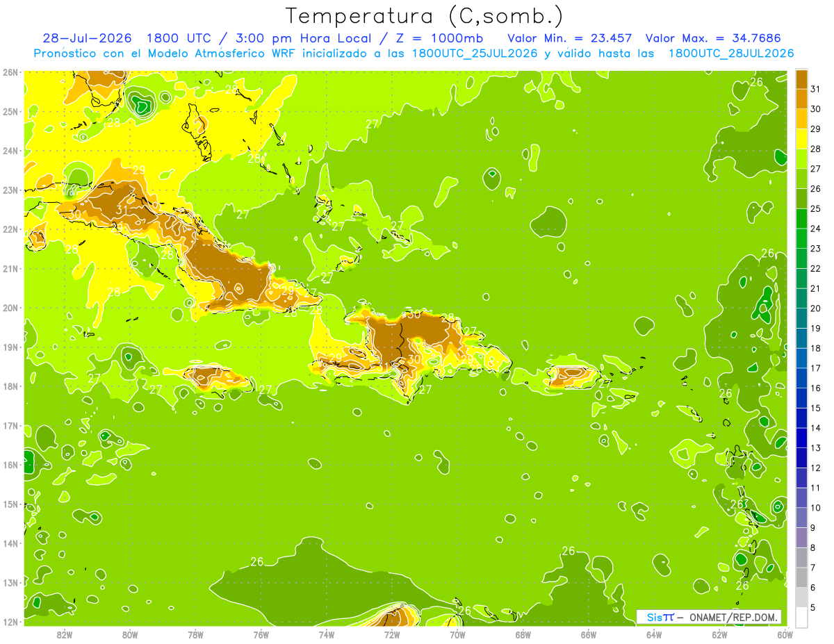
Task: Click the yellow swatch between legend values 28 and 29
Action: (801, 139)
